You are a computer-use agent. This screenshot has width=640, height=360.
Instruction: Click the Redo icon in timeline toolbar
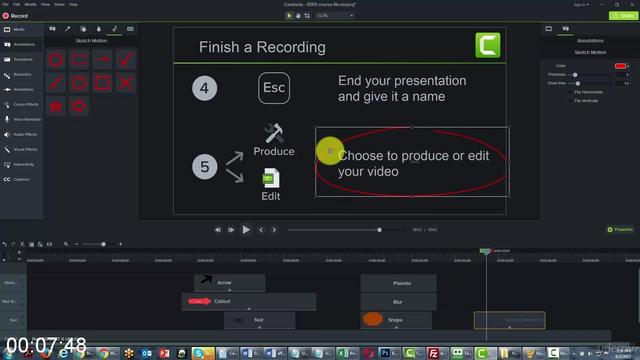(13, 244)
